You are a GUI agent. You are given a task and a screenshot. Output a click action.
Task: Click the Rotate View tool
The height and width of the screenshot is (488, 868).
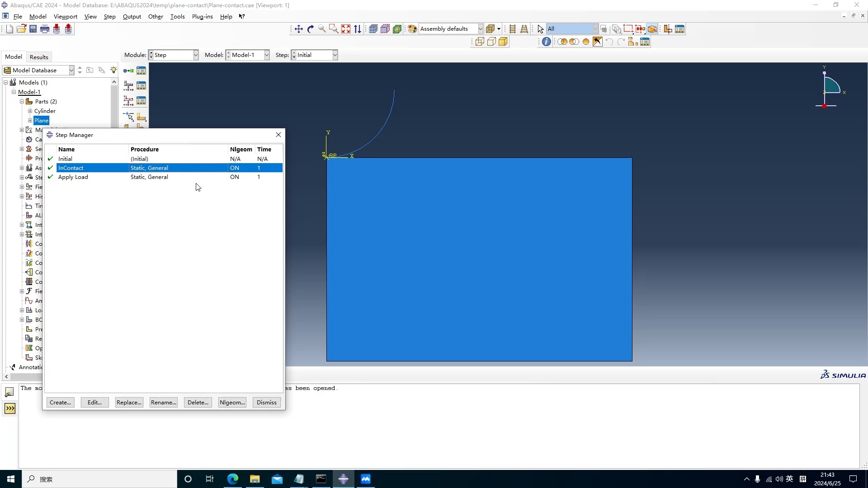[x=311, y=29]
